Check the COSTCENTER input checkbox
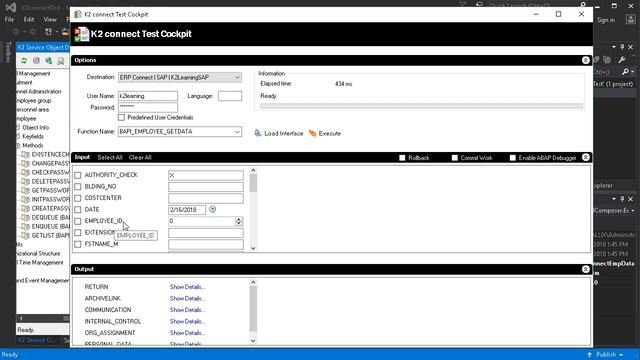This screenshot has height=360, width=640. coord(78,198)
